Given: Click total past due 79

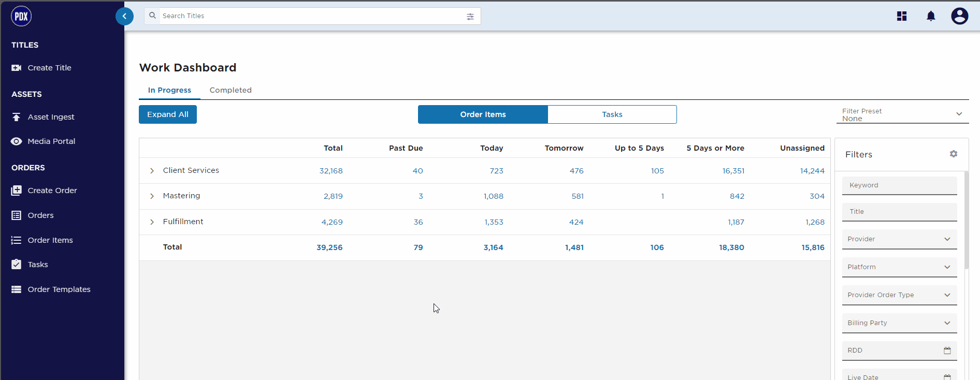Looking at the screenshot, I should [x=418, y=247].
